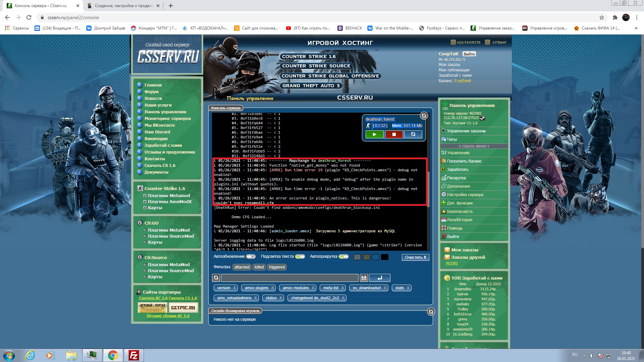Open the ADD FAVORITE link
Screen dimensions: 644x362
pyautogui.click(x=466, y=42)
